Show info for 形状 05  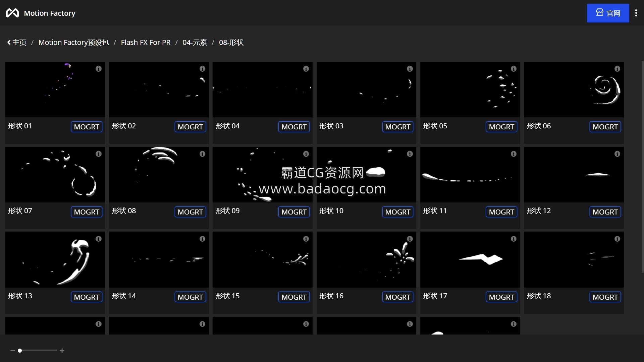click(x=514, y=69)
